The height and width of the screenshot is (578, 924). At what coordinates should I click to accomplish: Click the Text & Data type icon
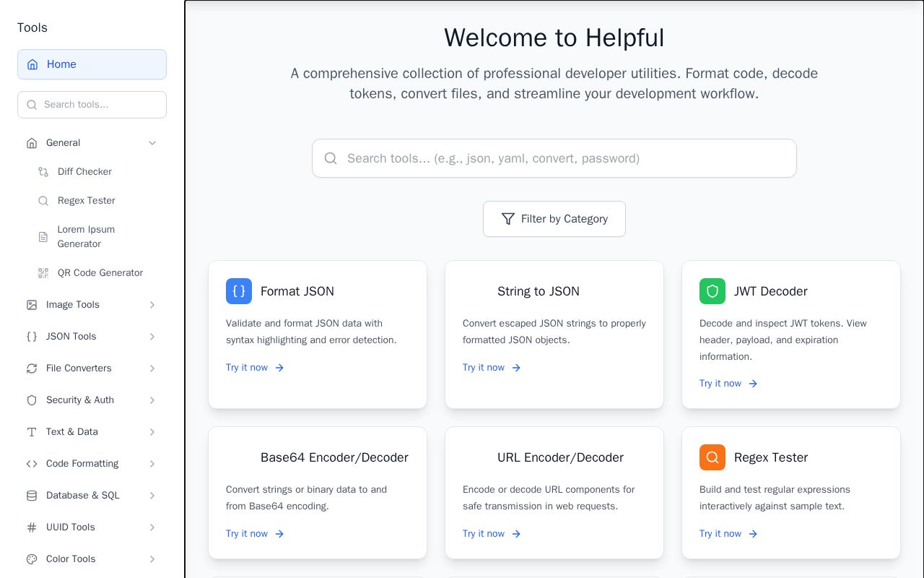coord(32,432)
